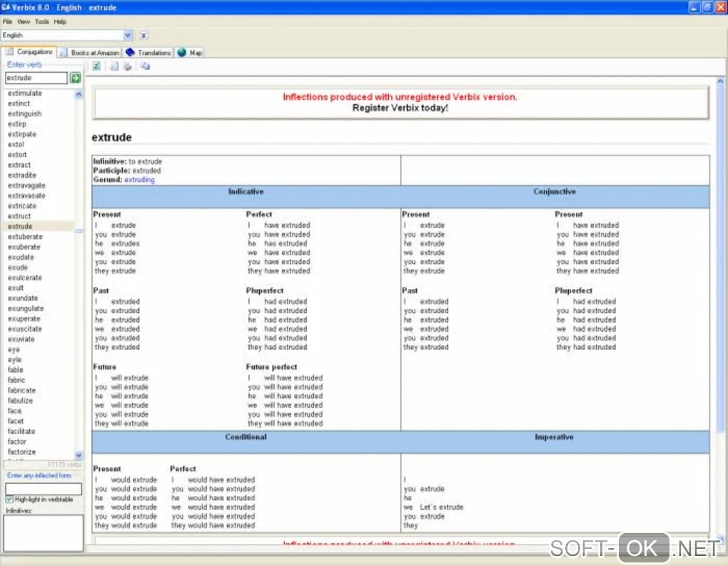
Task: Select extinct in the verb list
Action: [19, 103]
